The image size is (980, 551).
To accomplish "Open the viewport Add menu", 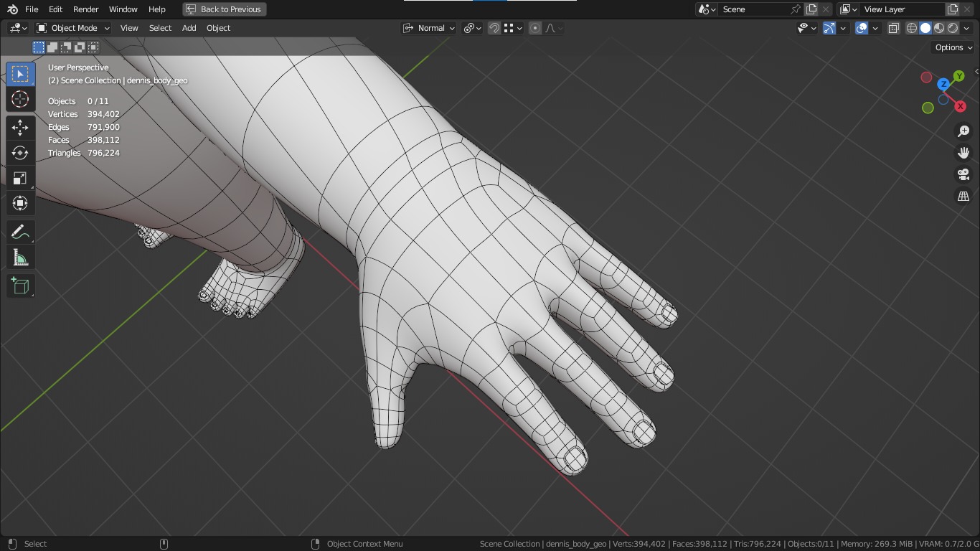I will tap(189, 28).
